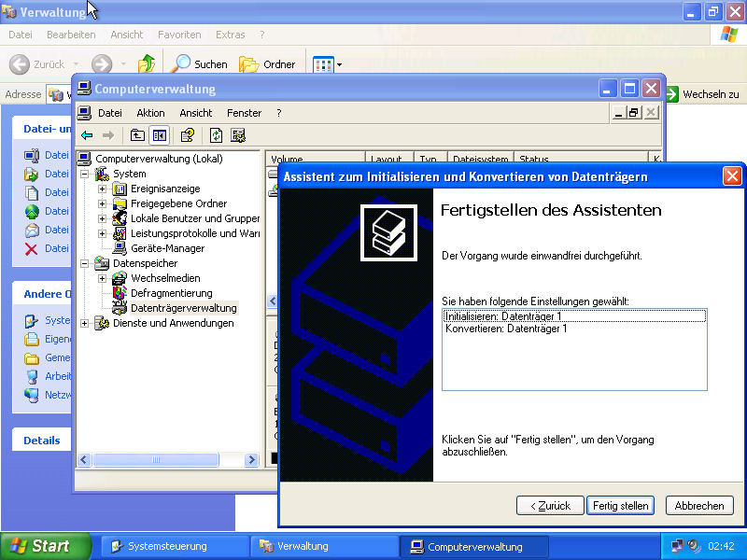Select Defragmentierung in the tree
Viewport: 747px width, 560px height.
point(171,293)
